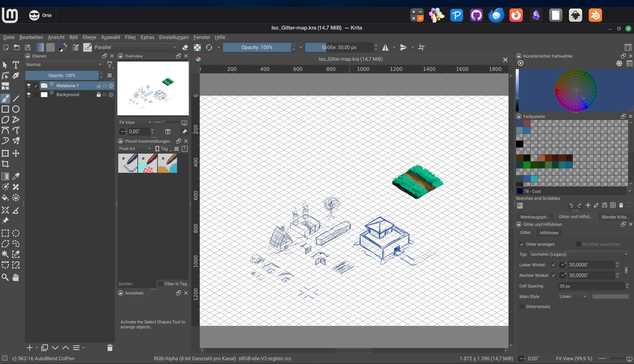
Task: Expand the horizontal mirror options arrow
Action: (394, 47)
